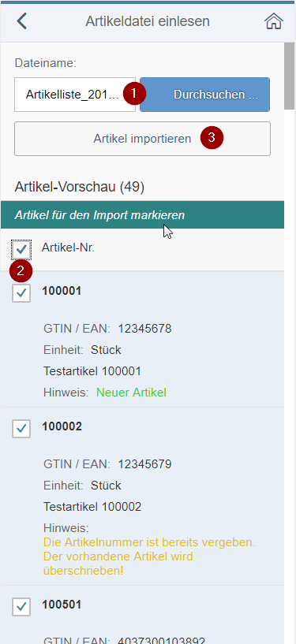Click the red marker numbered 3
Viewport: 296px width, 644px height.
tap(212, 138)
